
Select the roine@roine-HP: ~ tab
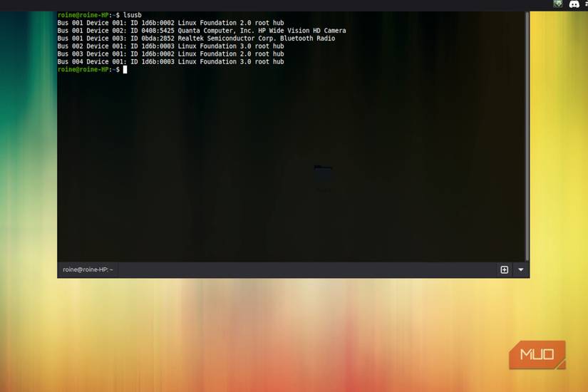pos(88,269)
